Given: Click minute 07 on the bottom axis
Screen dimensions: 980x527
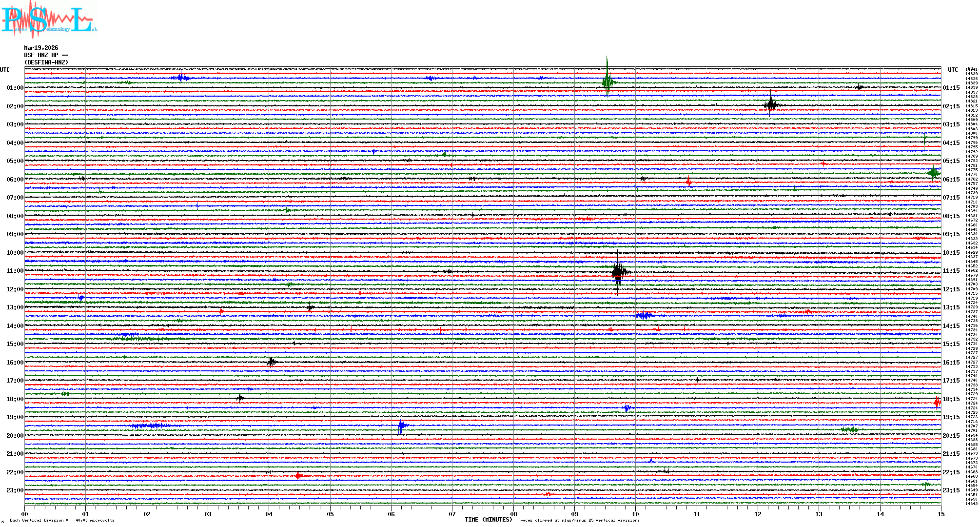Looking at the screenshot, I should click(452, 514).
